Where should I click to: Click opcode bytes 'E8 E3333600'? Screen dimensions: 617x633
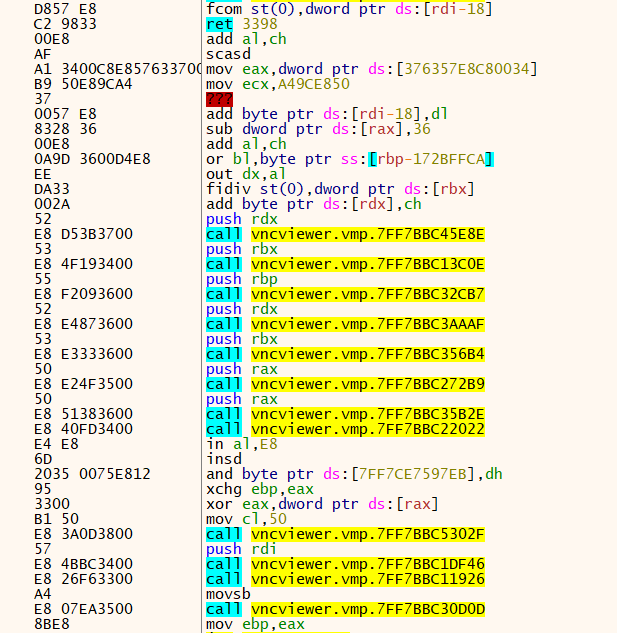point(83,354)
